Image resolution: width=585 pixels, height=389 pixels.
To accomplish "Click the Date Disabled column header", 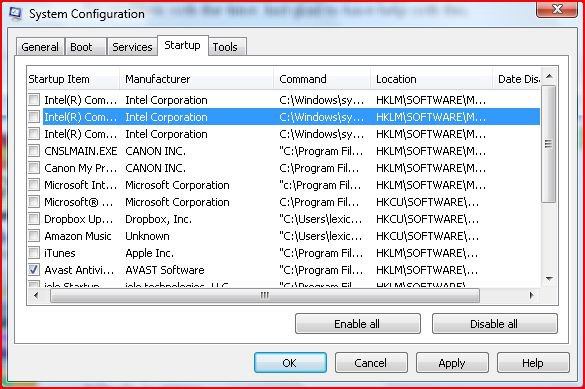I will (517, 79).
